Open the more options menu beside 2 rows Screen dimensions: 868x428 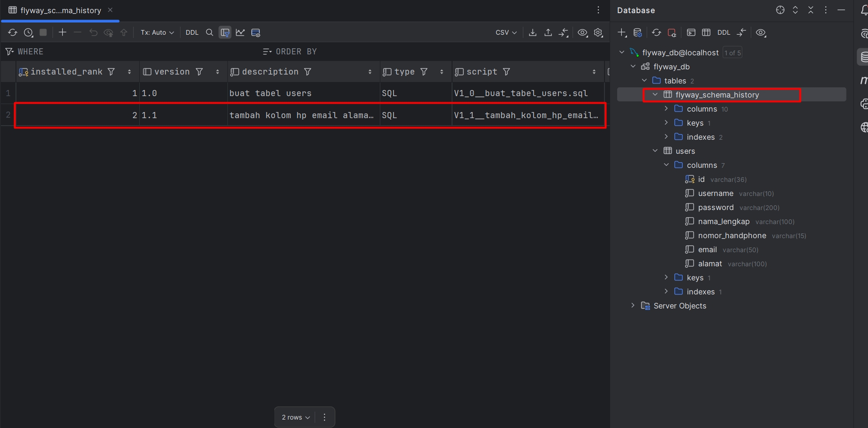(x=325, y=417)
